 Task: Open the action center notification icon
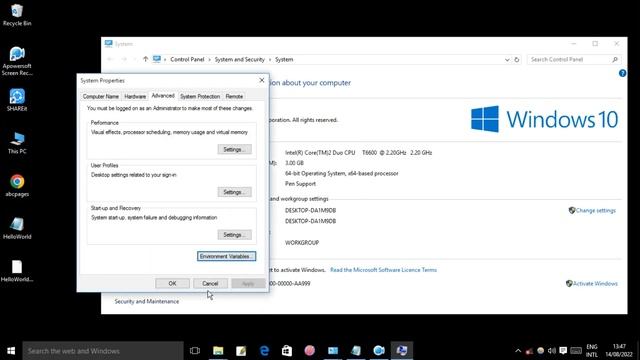[563, 351]
